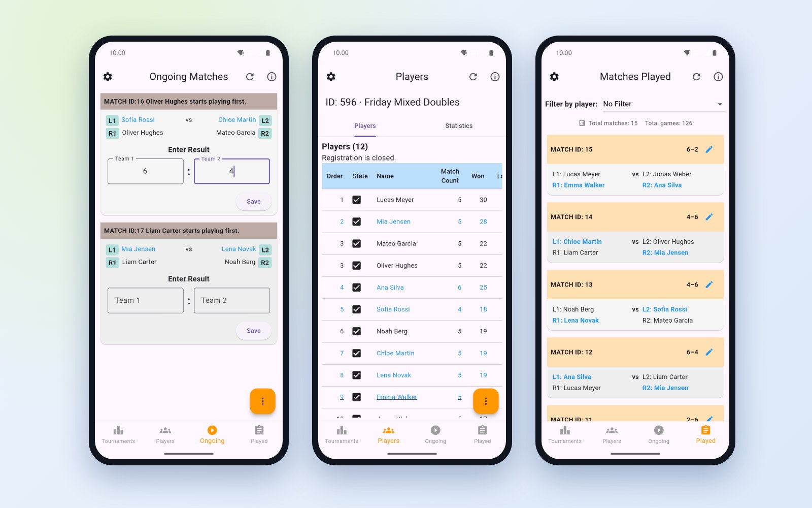Uncheck state checkbox for Ana Silva
Image resolution: width=812 pixels, height=508 pixels.
(x=357, y=287)
